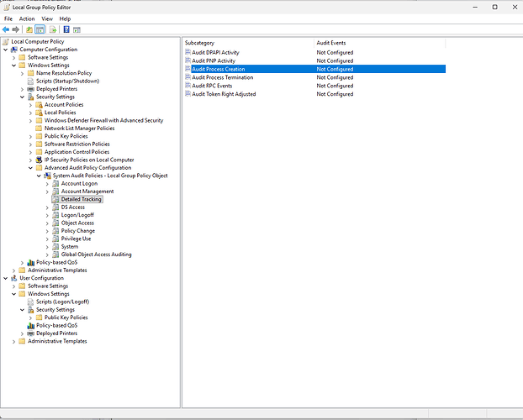Open the Help menu
The width and height of the screenshot is (523, 420).
(x=65, y=18)
